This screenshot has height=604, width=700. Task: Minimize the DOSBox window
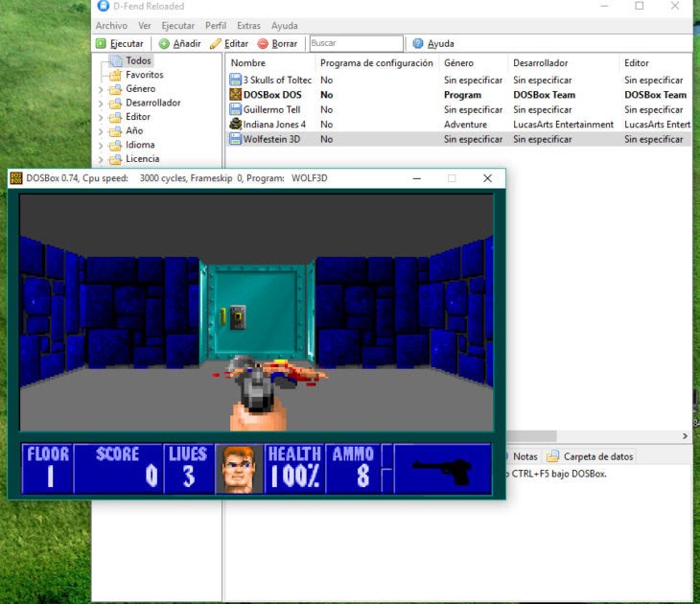tap(417, 178)
